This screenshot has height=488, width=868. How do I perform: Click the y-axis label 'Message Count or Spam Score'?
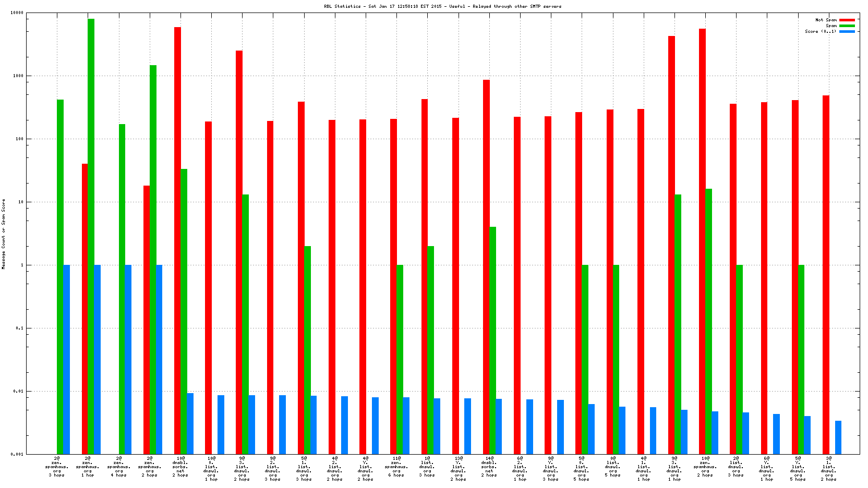3,234
